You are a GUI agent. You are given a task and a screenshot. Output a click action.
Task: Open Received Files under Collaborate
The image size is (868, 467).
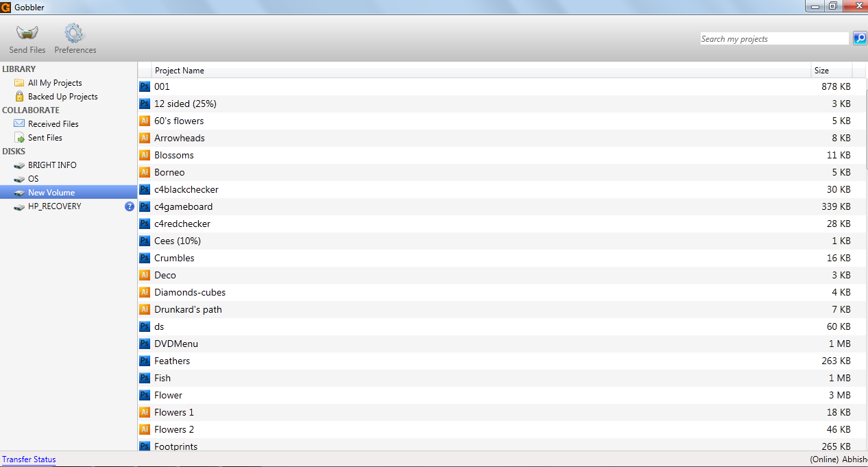pyautogui.click(x=53, y=124)
